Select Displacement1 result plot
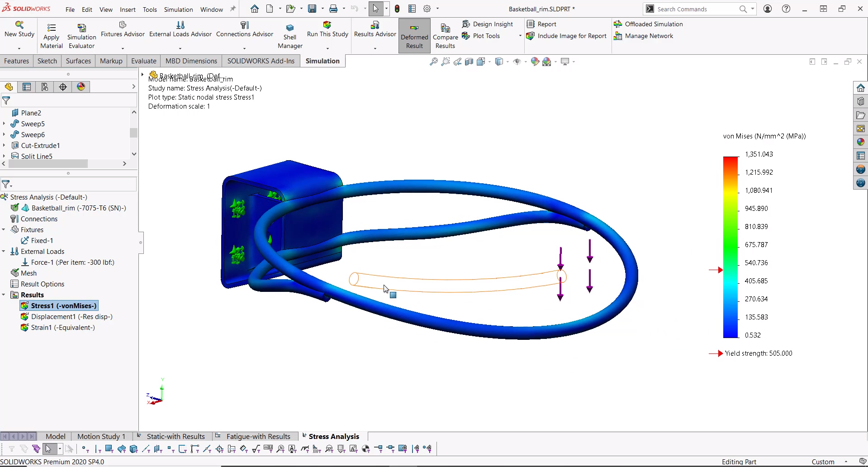868x467 pixels. (x=71, y=317)
